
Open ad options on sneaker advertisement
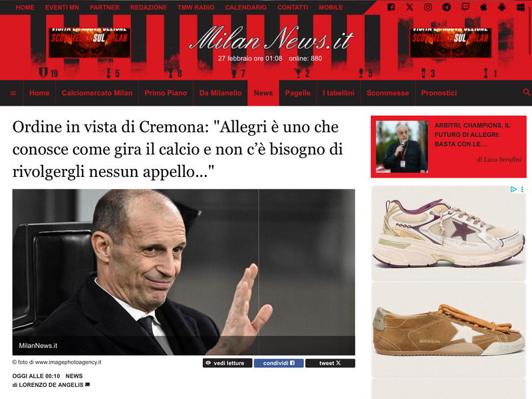[x=522, y=190]
